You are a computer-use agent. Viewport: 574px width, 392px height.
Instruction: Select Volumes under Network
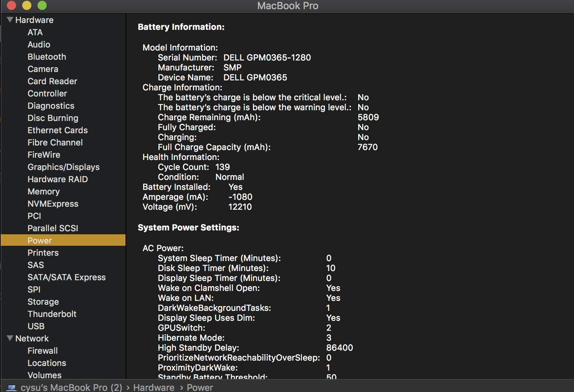44,375
